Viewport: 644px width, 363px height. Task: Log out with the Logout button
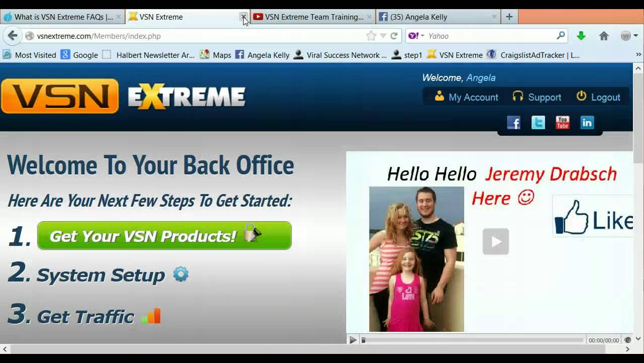[598, 97]
